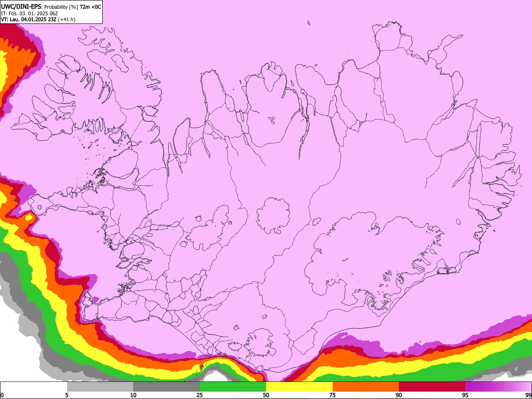Click the legend label 5
Screen dimensions: 532x399
tap(67, 395)
